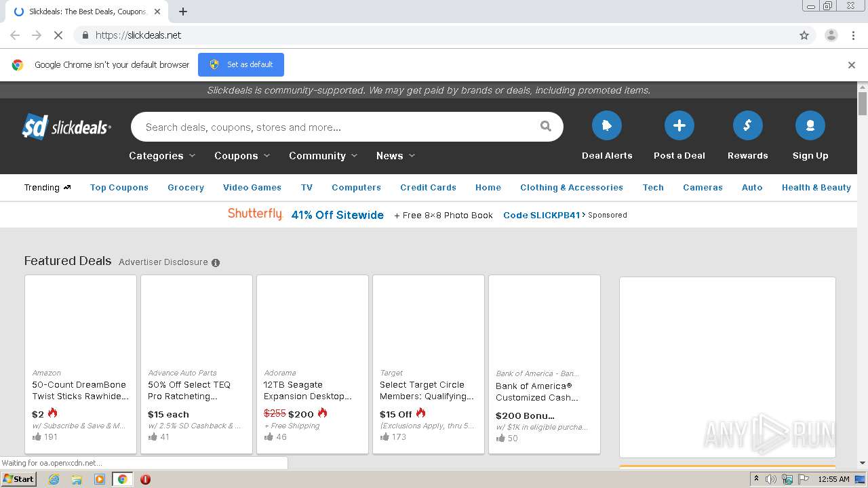
Task: Open Chrome profile avatar icon
Action: point(831,35)
